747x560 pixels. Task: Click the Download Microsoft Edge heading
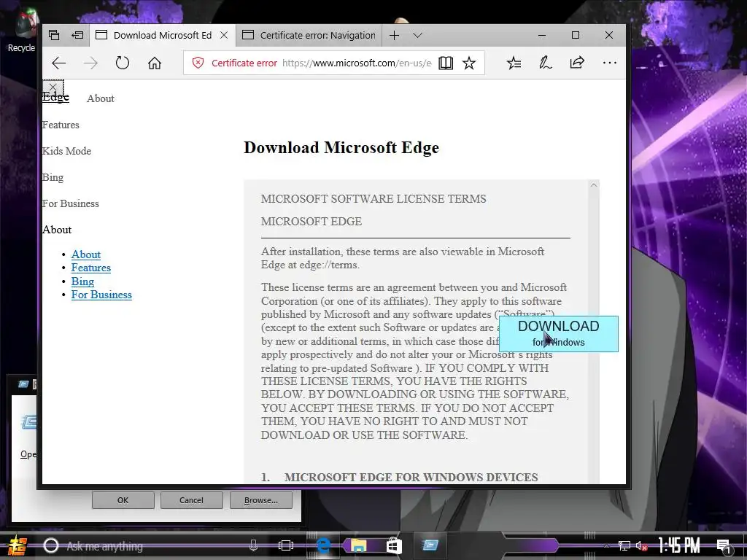point(341,147)
